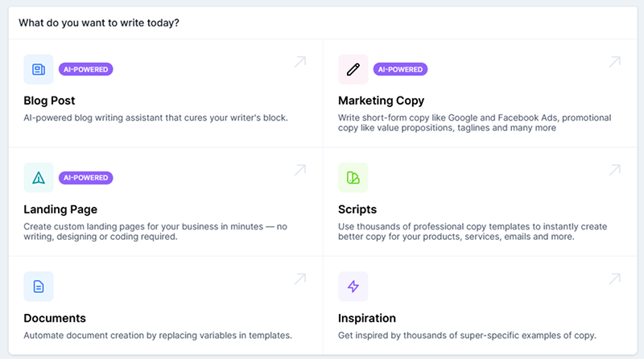The width and height of the screenshot is (644, 359).
Task: Click the AI-POWERED badge on Marketing Copy
Action: coord(400,69)
